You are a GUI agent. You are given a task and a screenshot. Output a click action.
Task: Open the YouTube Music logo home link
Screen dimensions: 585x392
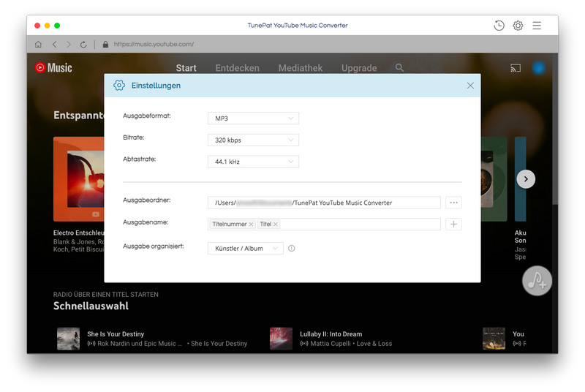click(53, 67)
